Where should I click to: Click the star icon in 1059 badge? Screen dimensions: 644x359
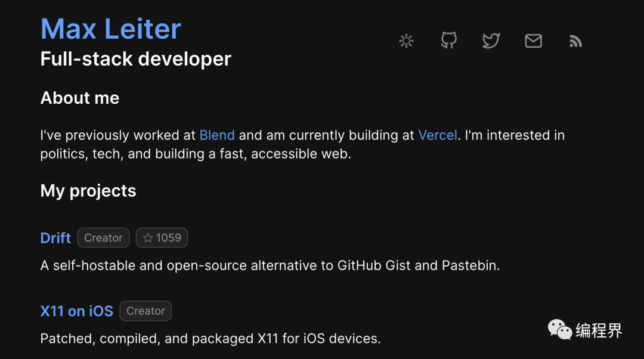148,238
